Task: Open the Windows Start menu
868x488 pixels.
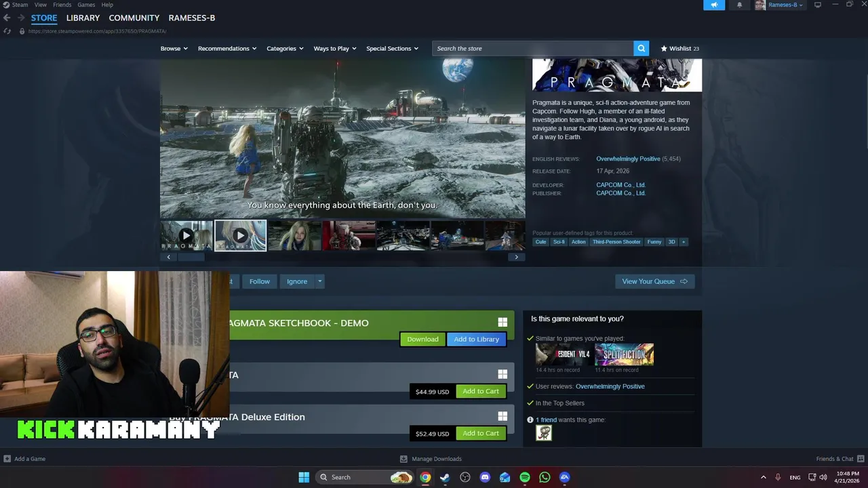Action: 304,477
